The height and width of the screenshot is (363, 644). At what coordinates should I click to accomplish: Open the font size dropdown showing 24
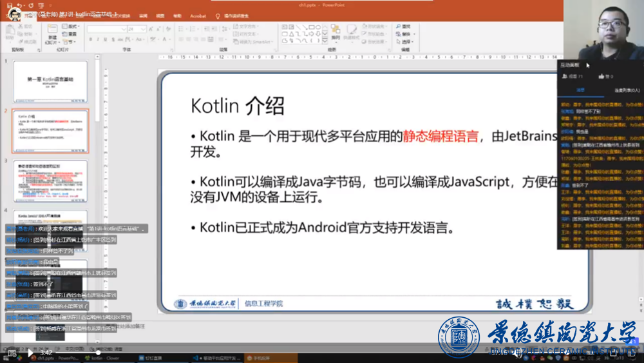point(143,29)
